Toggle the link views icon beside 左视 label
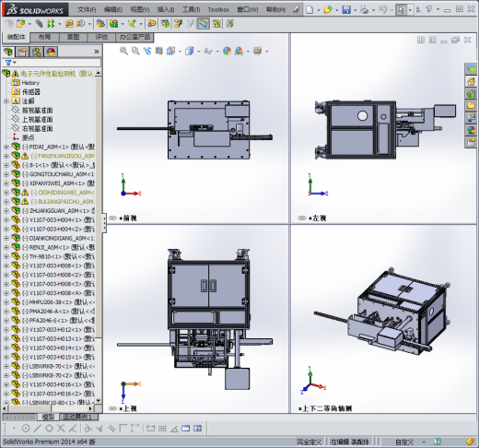 click(302, 218)
